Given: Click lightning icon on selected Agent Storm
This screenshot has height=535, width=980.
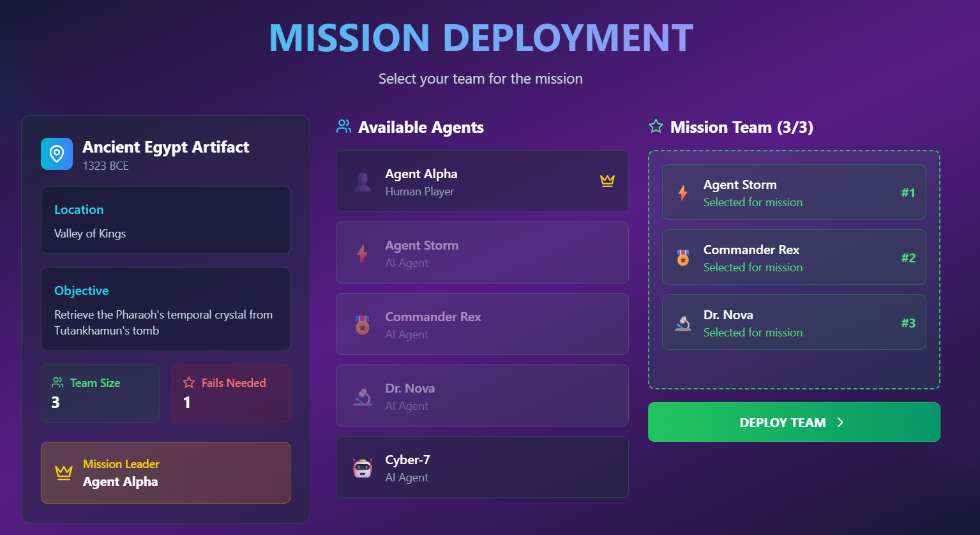Looking at the screenshot, I should tap(683, 192).
